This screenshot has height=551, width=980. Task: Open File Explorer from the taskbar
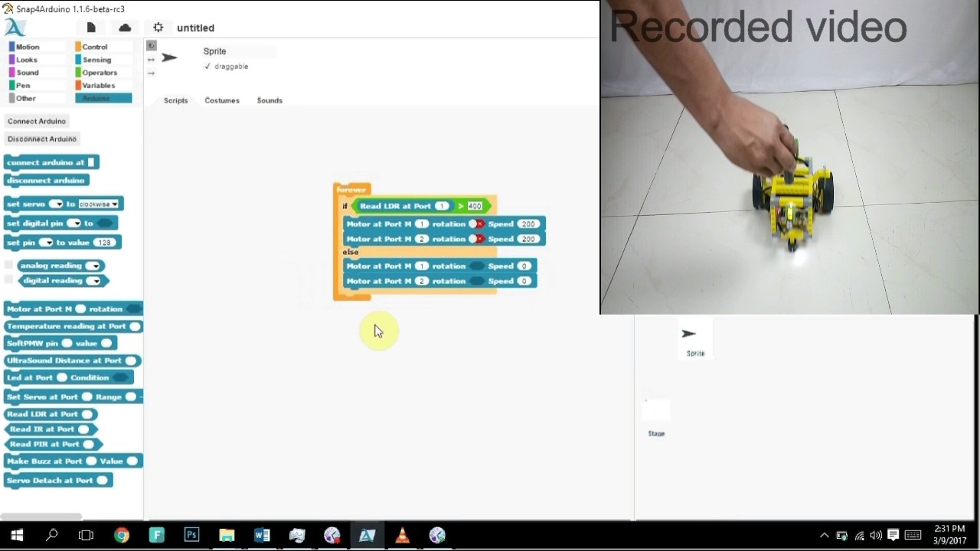[x=227, y=535]
